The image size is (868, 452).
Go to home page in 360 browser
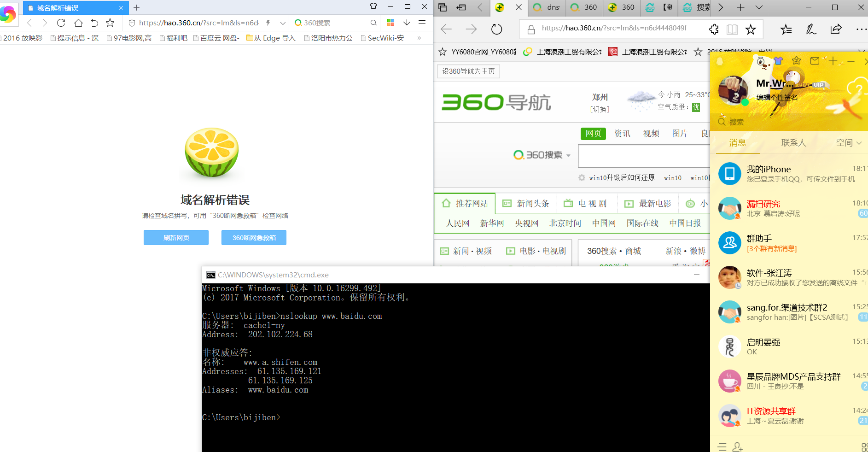pyautogui.click(x=78, y=23)
